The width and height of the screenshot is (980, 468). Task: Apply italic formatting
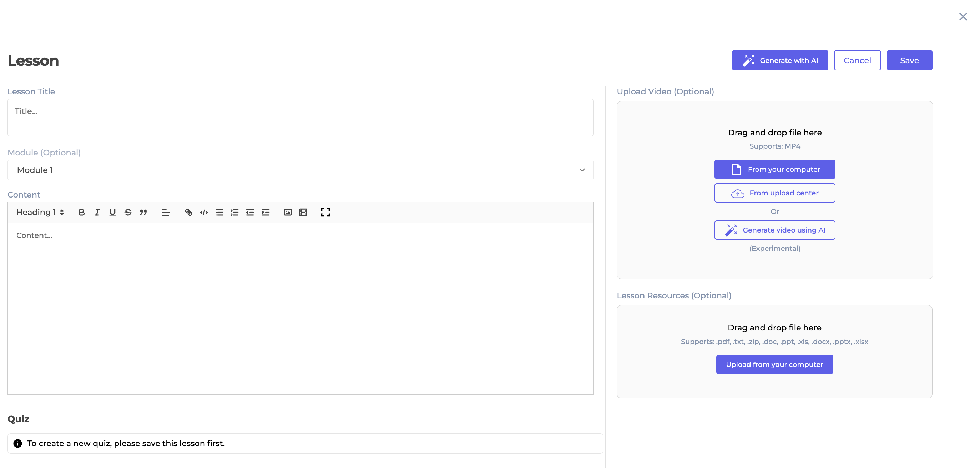(x=97, y=213)
